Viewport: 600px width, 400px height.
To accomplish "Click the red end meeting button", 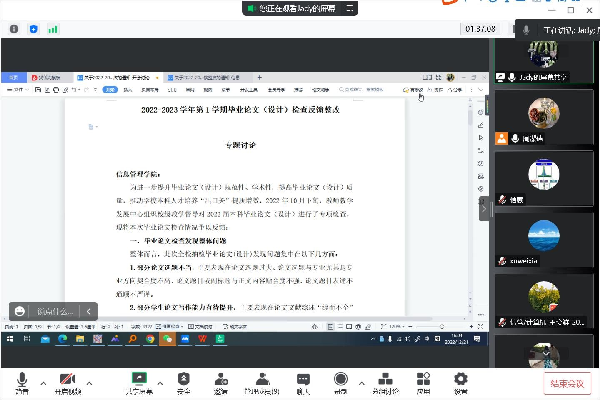I will click(x=568, y=383).
